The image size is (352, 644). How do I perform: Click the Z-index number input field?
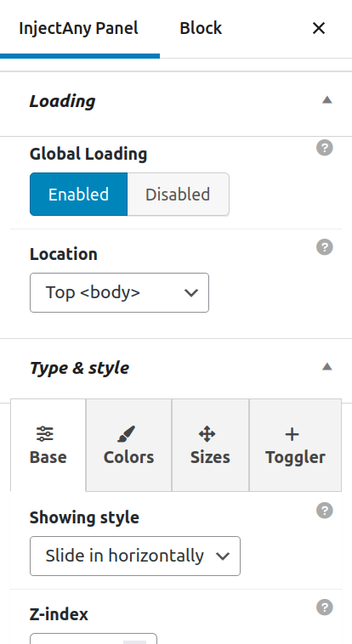(x=94, y=638)
